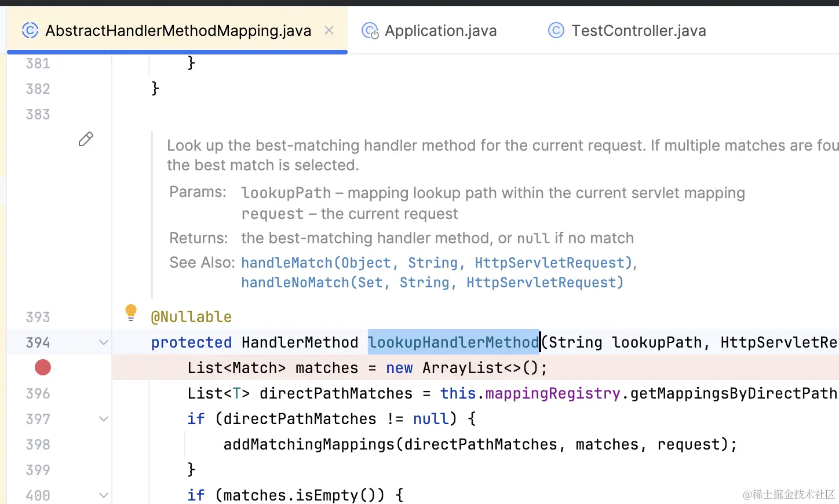Close the AbstractHandlerMethodMapping.java tab

(x=329, y=30)
